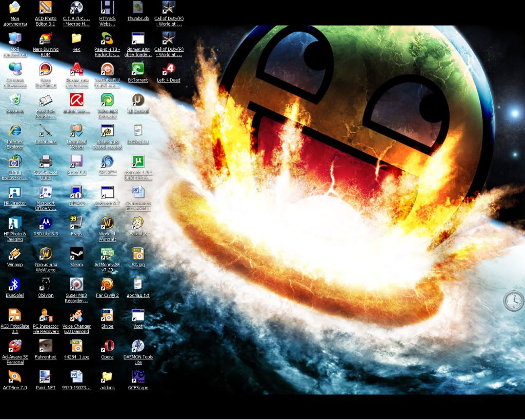Screen dimensions: 525x420
Task: Select the Foxit PDF Reader icon
Action: tap(46, 100)
